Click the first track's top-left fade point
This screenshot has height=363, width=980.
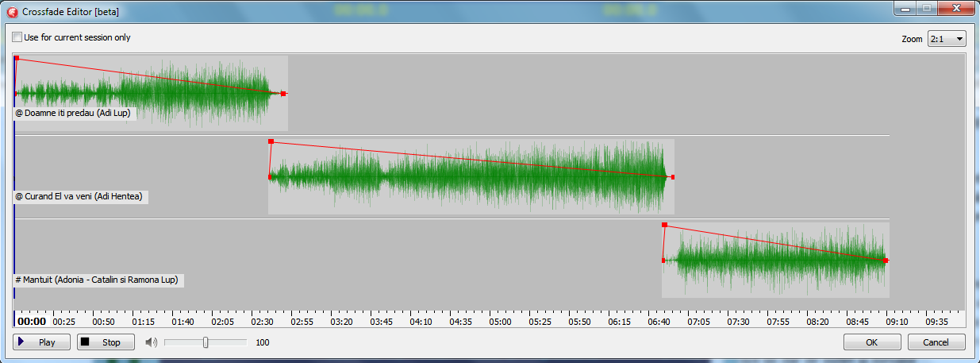(17, 58)
